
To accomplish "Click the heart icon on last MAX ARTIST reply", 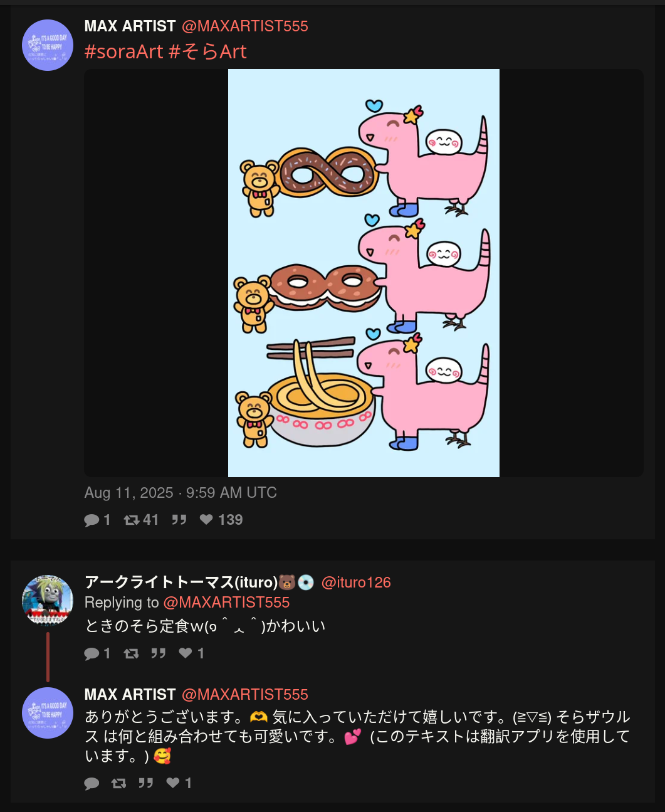I will click(x=173, y=783).
